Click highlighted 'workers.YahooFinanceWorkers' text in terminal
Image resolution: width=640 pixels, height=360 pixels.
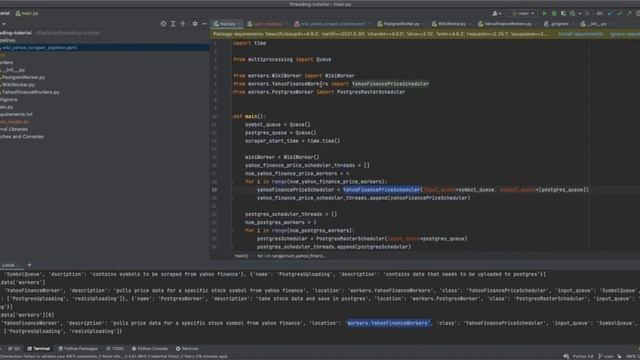(389, 323)
